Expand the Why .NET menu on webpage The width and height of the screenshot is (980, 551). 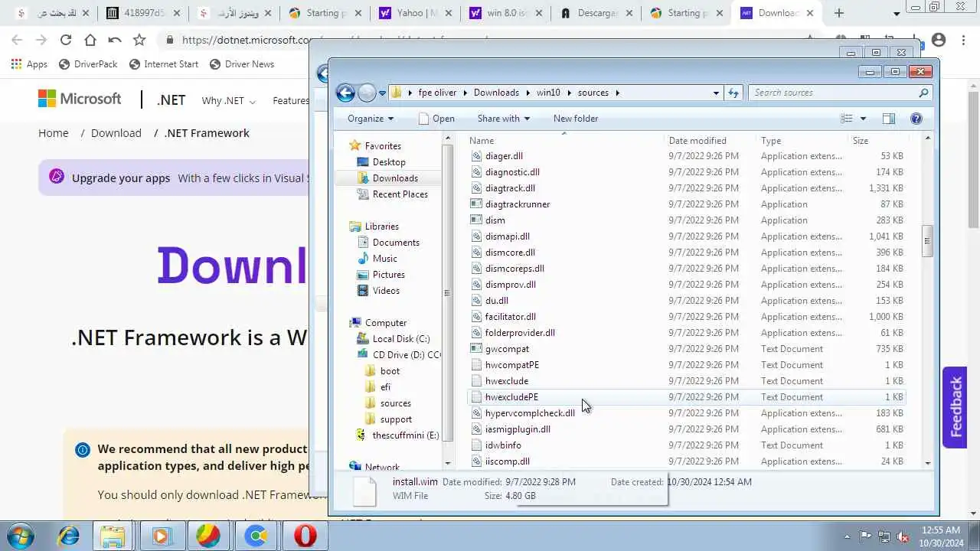228,100
